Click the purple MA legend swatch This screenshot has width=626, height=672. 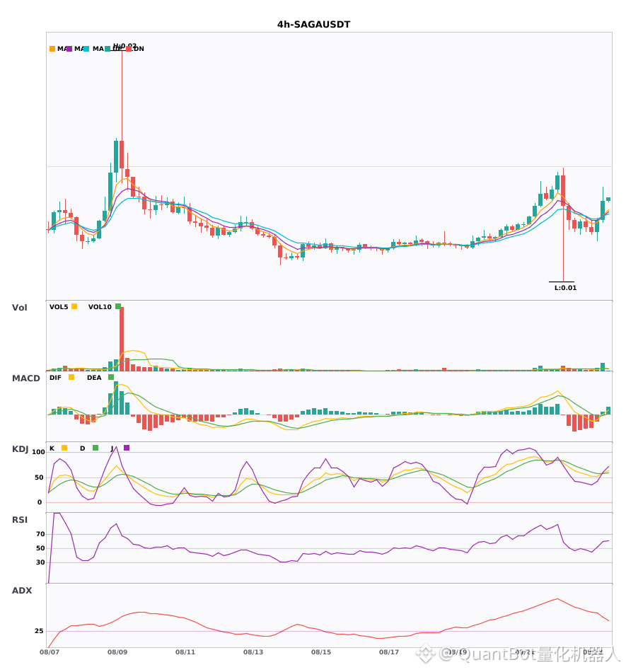coord(69,49)
